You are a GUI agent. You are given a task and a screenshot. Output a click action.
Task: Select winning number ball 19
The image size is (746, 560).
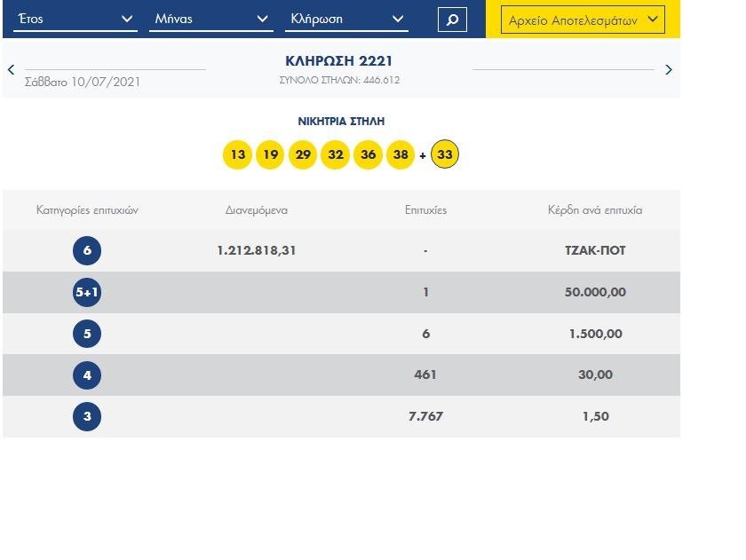(270, 155)
